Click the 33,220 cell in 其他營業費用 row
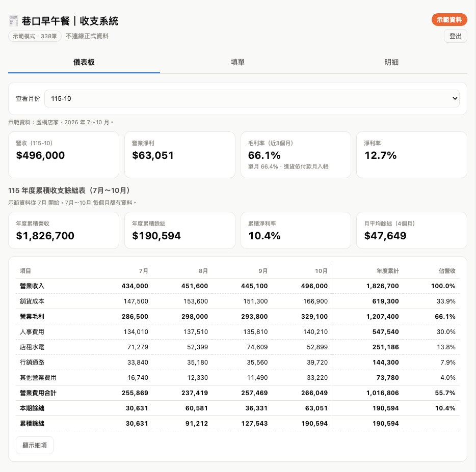 317,378
